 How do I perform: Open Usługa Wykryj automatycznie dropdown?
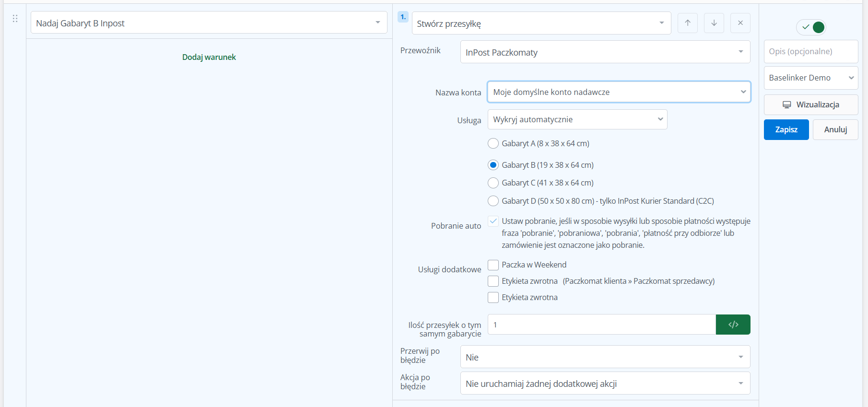coord(577,119)
